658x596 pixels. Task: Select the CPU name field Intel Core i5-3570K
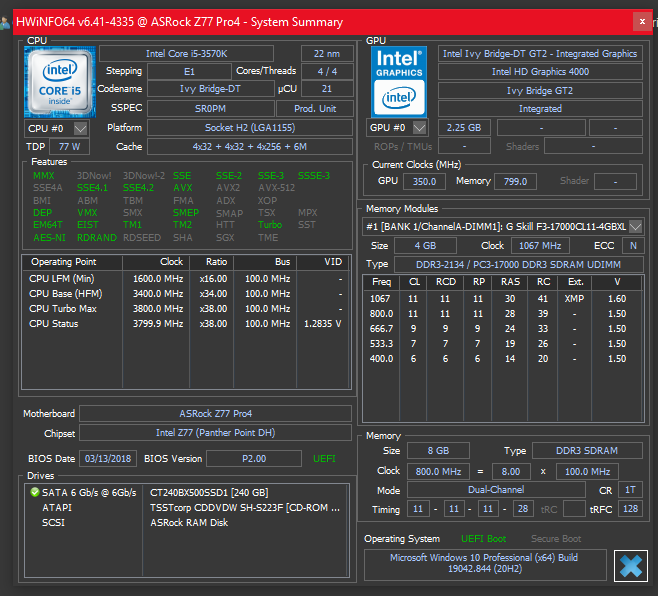pyautogui.click(x=186, y=54)
